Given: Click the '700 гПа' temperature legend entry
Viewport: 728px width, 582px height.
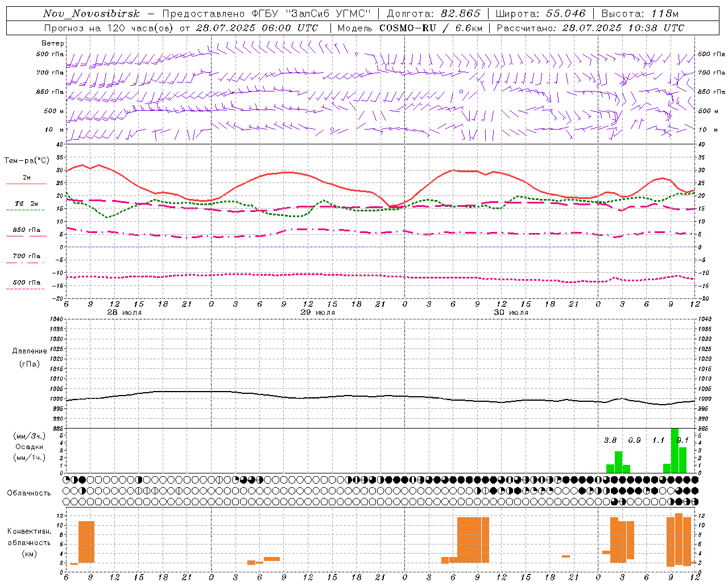Looking at the screenshot, I should point(27,256).
